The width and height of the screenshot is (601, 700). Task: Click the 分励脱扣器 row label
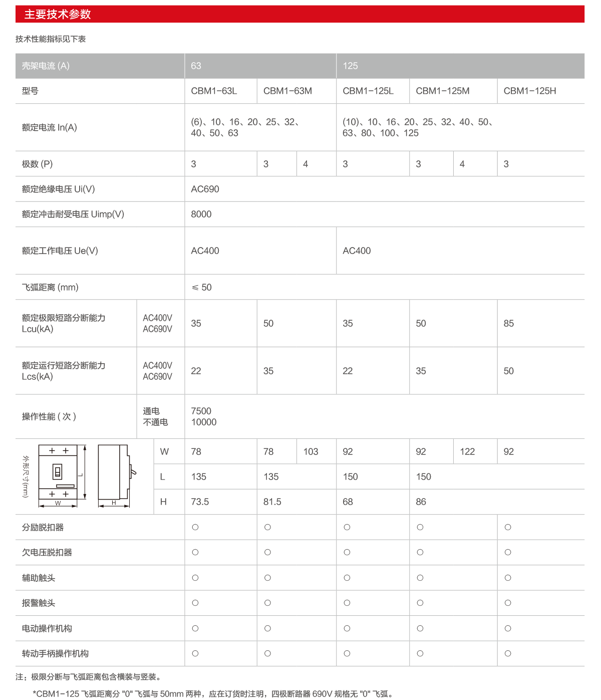[43, 527]
